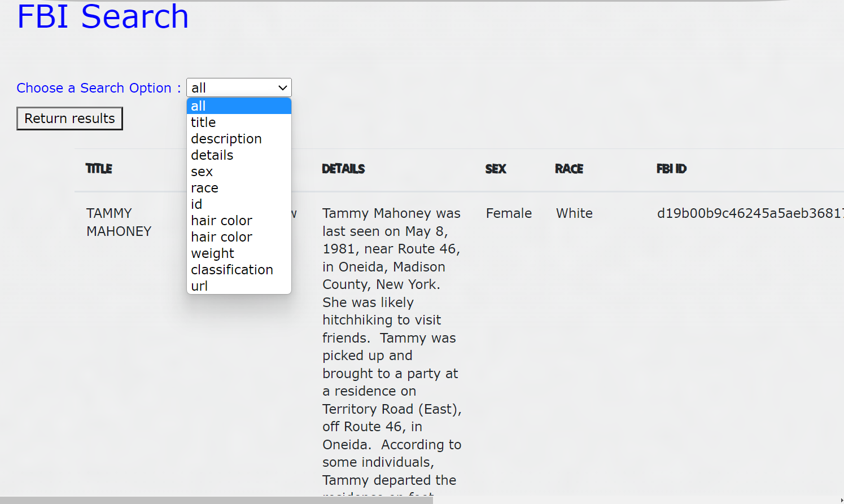
Task: Click the TAMMY MAHONEY title cell
Action: (119, 222)
